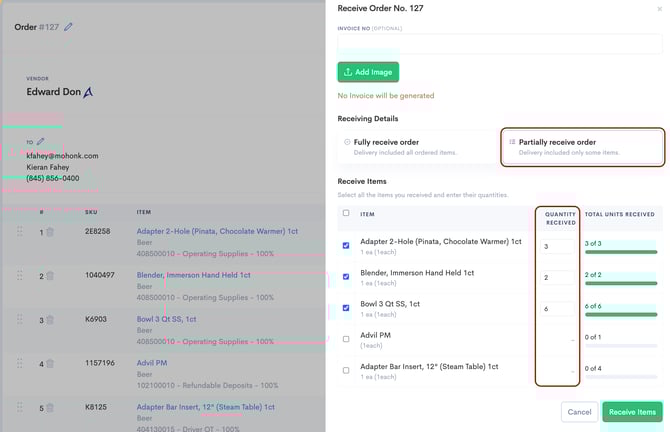The image size is (670, 432).
Task: Uncheck the Adapter 2-Hole item checkbox
Action: coord(346,245)
